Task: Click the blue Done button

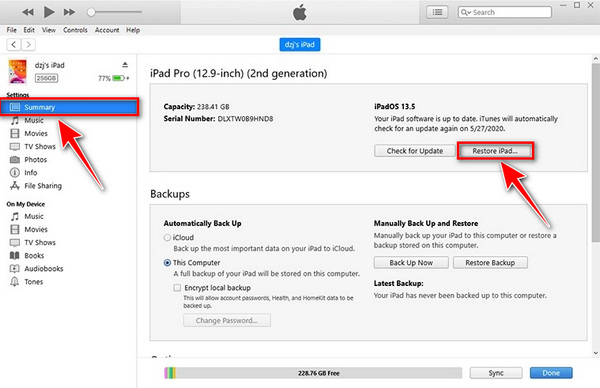Action: point(551,373)
